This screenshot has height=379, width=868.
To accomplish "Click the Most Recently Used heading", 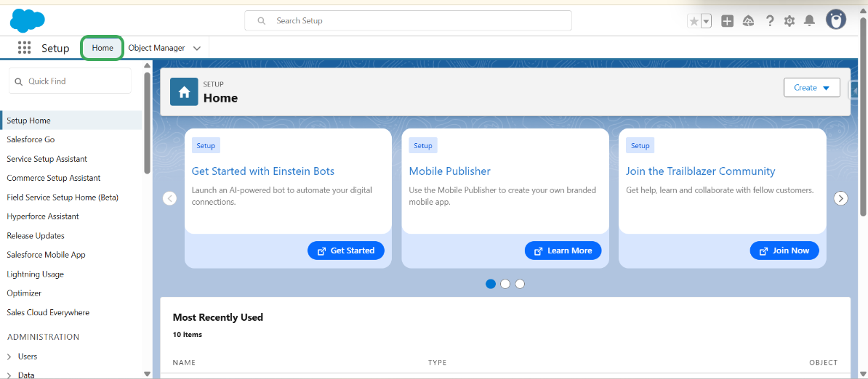I will pyautogui.click(x=218, y=317).
